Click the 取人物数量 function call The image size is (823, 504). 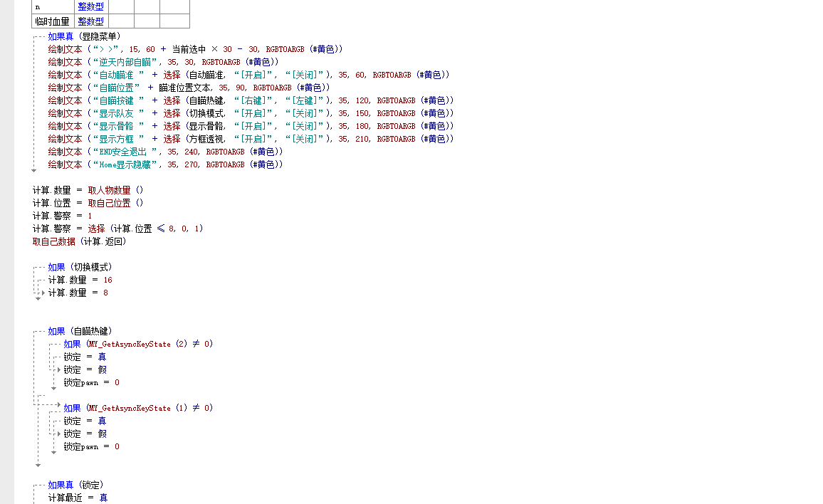click(110, 190)
